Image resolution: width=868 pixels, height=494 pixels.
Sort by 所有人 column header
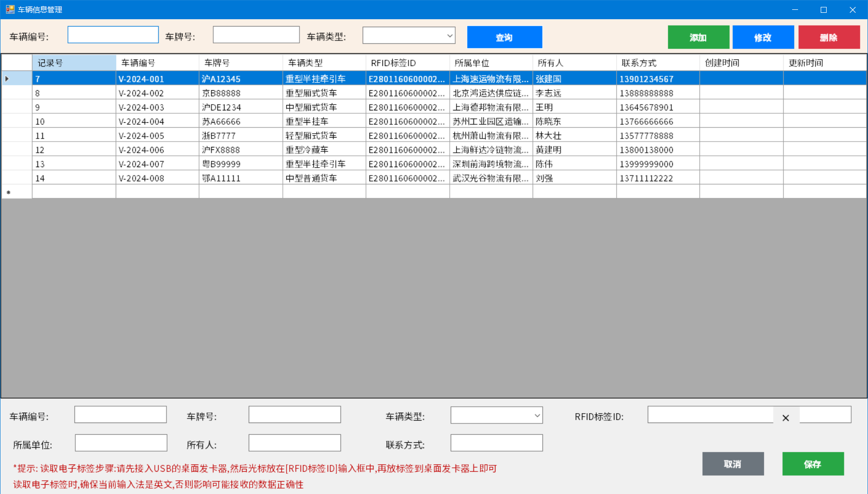[575, 63]
